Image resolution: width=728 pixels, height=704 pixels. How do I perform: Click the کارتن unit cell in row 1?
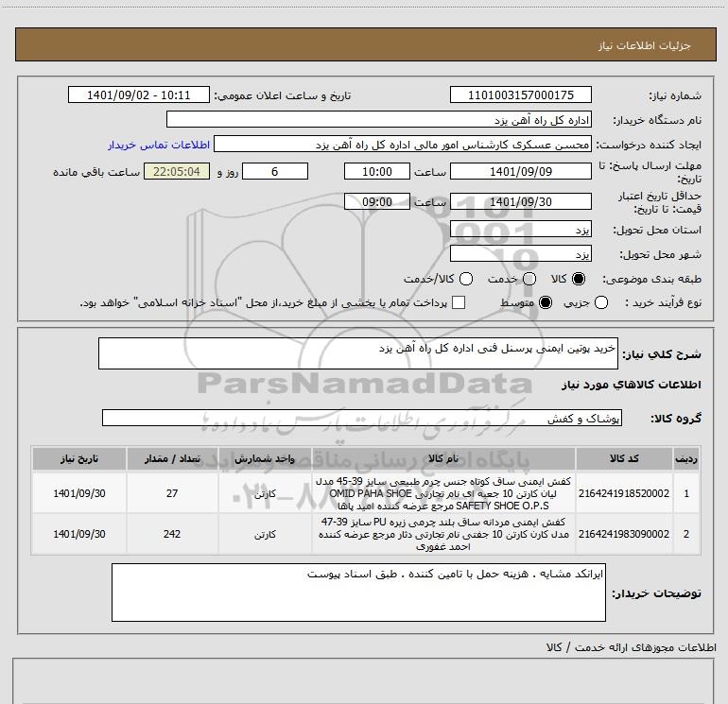tap(265, 493)
